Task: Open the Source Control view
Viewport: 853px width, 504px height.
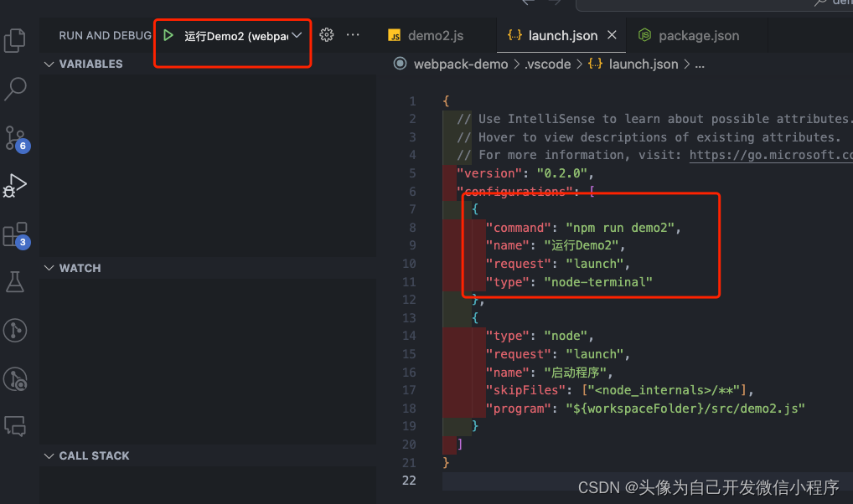Action: point(15,137)
